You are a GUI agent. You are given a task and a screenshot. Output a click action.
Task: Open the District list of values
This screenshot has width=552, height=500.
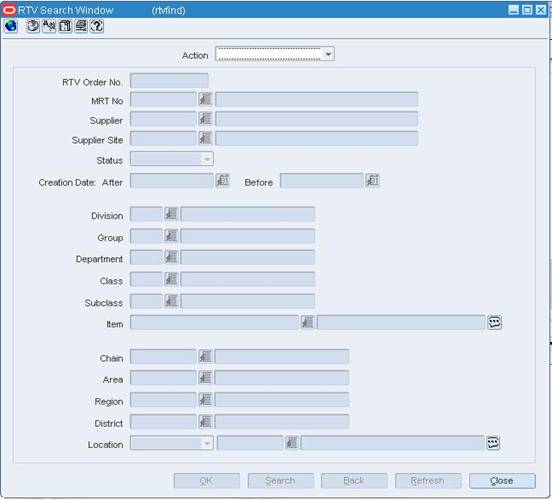pos(205,421)
